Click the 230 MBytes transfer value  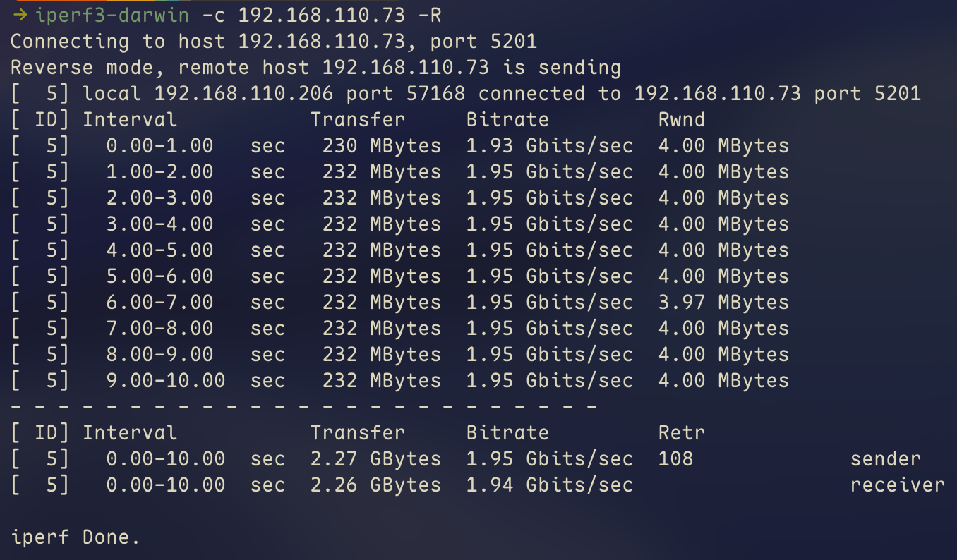[382, 146]
